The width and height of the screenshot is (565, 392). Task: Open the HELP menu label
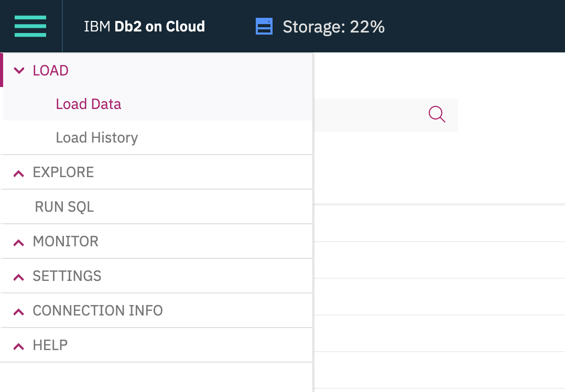pos(50,345)
